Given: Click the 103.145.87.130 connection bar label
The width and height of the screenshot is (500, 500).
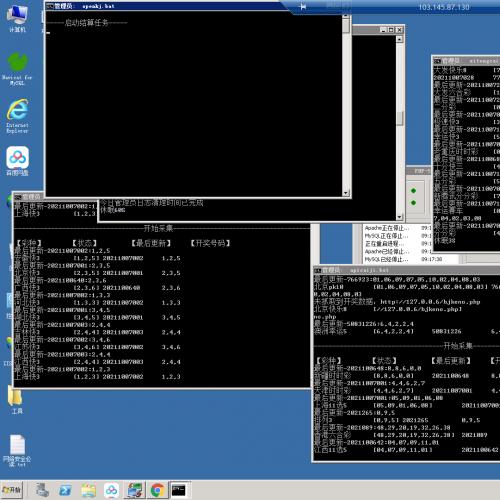Looking at the screenshot, I should point(444,7).
